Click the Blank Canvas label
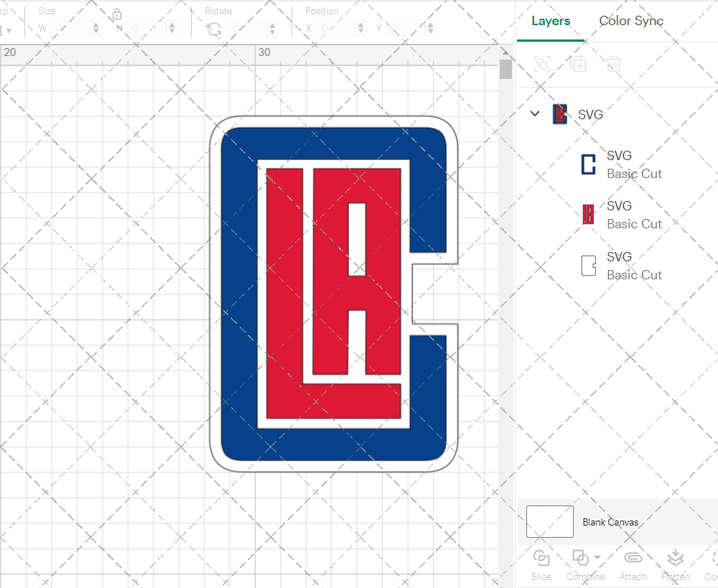Viewport: 718px width, 588px height. pos(610,522)
